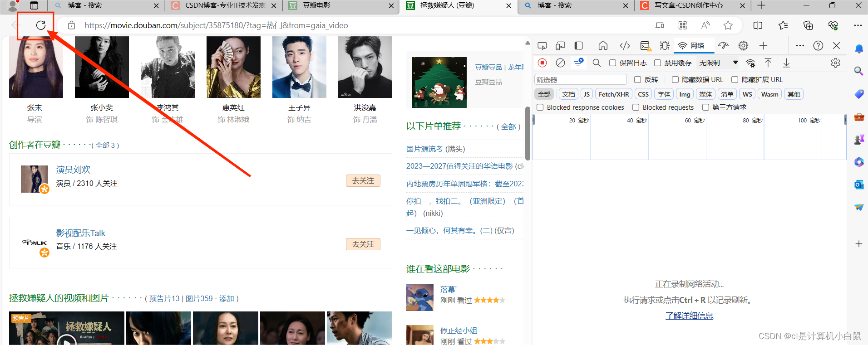Open the Elements panel code icon
The image size is (868, 345).
click(625, 45)
